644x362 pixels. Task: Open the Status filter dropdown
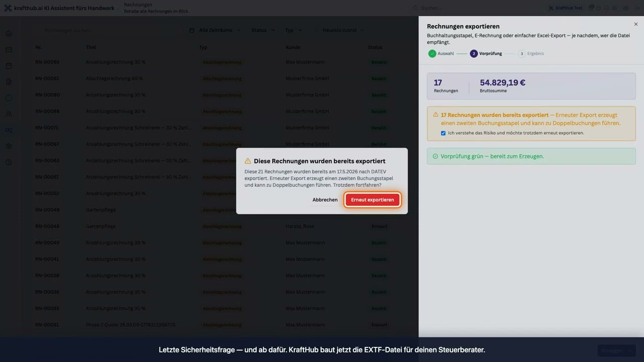pos(263,30)
